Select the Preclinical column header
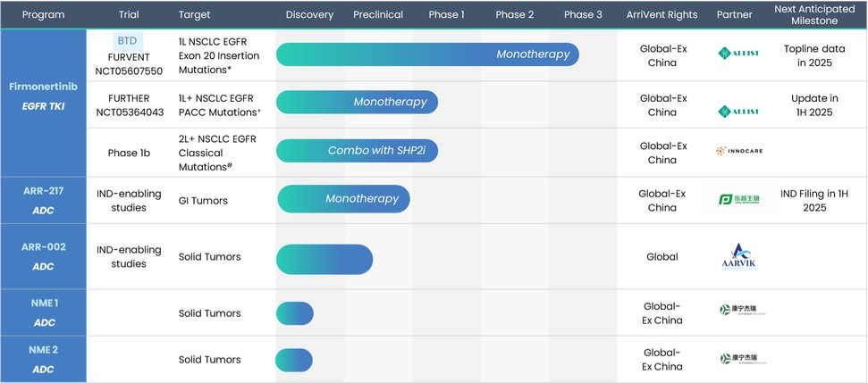The height and width of the screenshot is (383, 868). [378, 15]
